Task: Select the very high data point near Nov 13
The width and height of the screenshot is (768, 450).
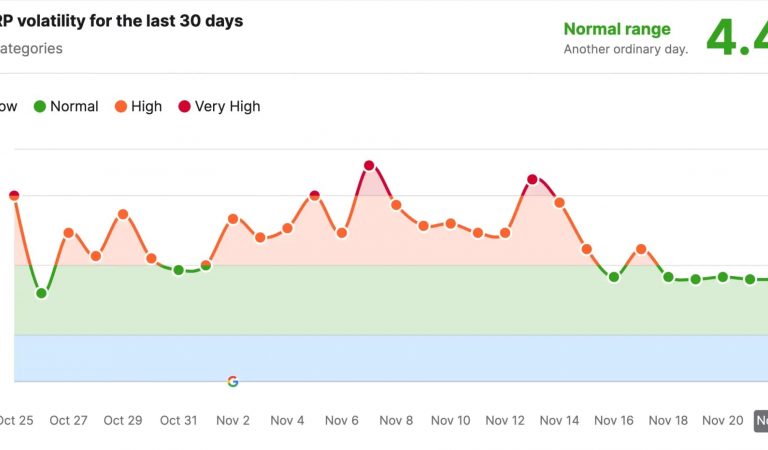Action: (x=532, y=180)
